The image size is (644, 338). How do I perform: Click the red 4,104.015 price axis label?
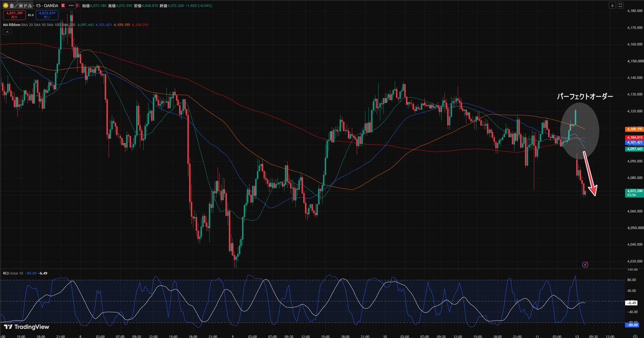pyautogui.click(x=634, y=138)
